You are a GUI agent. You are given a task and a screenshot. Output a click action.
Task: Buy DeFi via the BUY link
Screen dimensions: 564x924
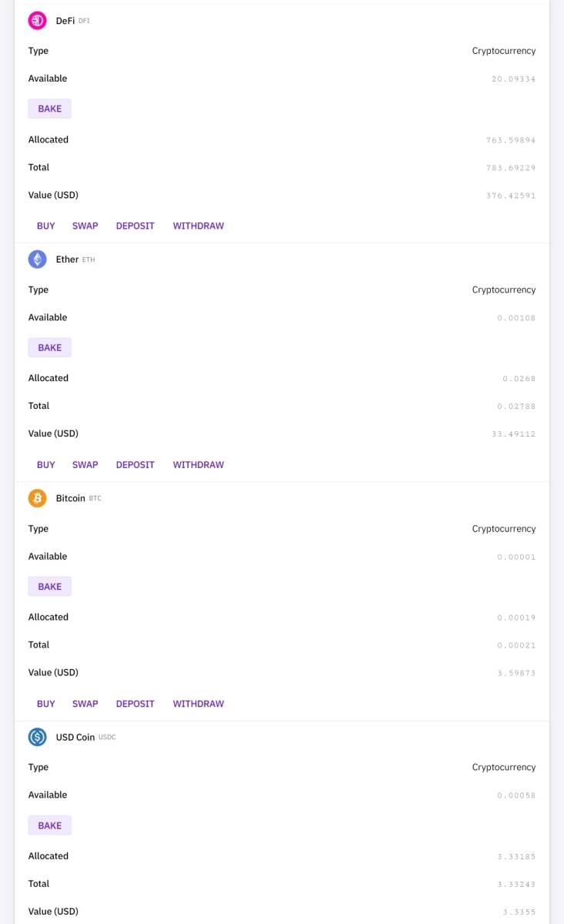point(46,226)
